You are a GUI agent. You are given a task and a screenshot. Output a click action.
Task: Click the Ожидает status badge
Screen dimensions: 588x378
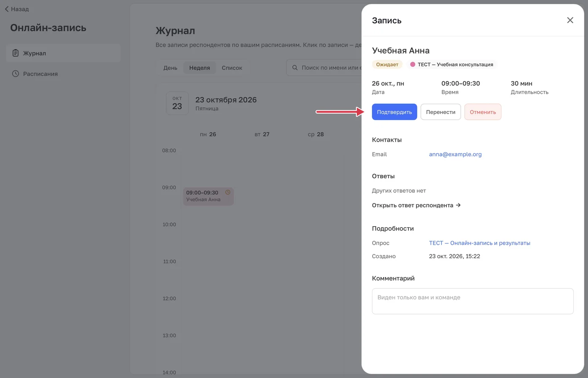pos(387,64)
